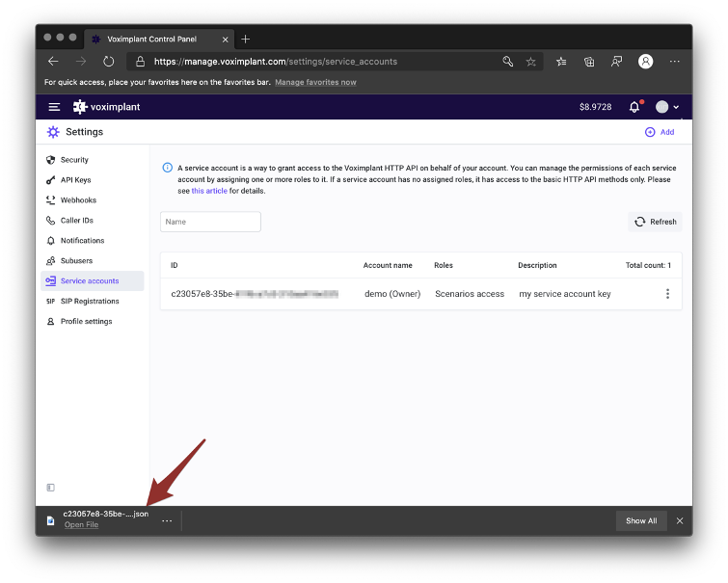Image resolution: width=728 pixels, height=583 pixels.
Task: Select the Voximplant Control Panel tab
Action: pyautogui.click(x=159, y=40)
